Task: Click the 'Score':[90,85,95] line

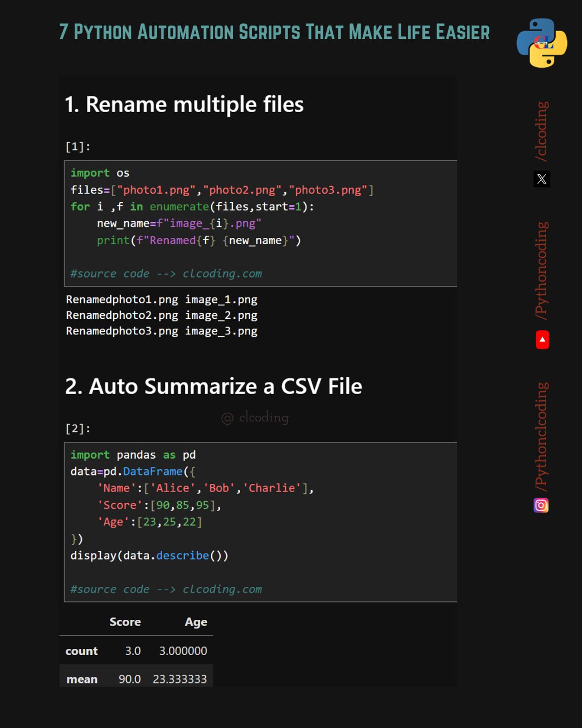Action: point(159,505)
